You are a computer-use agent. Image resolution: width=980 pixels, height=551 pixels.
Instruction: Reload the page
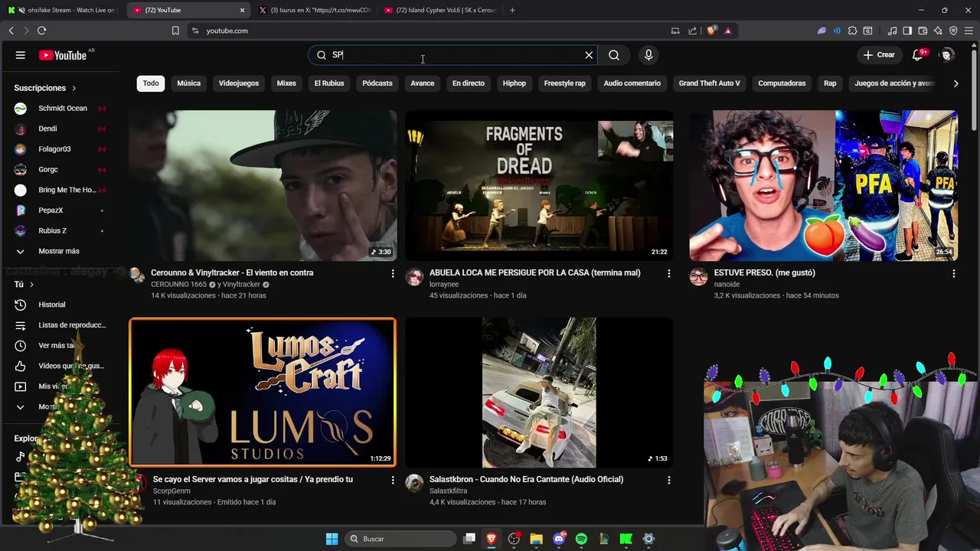click(x=41, y=31)
